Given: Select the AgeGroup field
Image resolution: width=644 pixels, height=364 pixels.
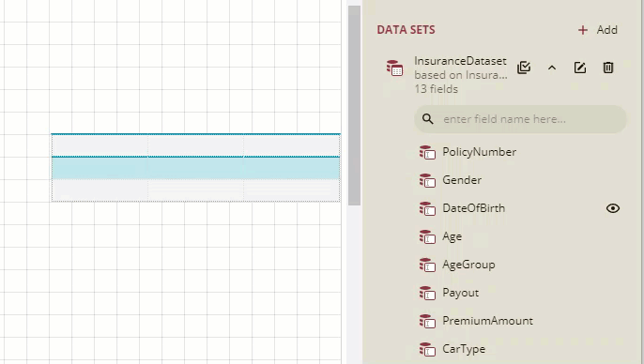Looking at the screenshot, I should coord(468,265).
